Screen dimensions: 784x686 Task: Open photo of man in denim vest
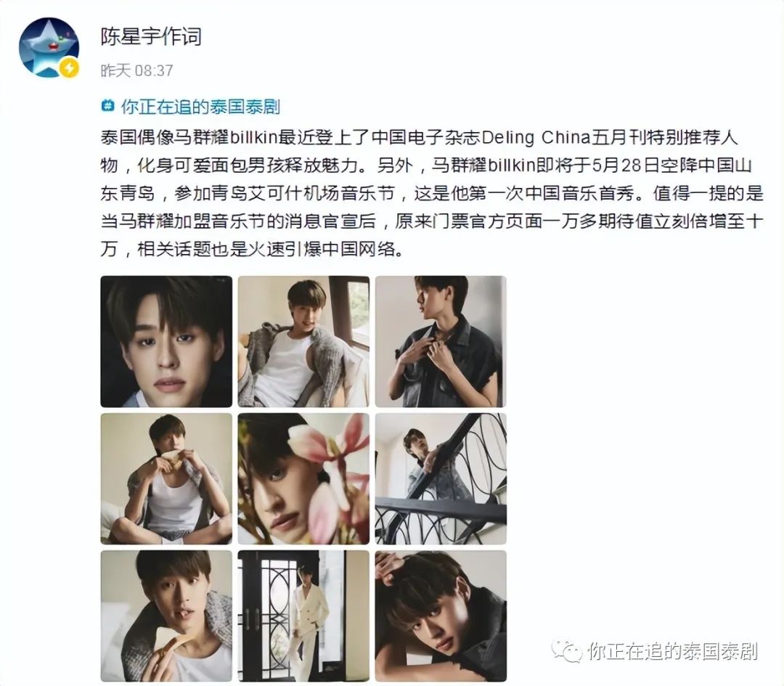tap(441, 341)
